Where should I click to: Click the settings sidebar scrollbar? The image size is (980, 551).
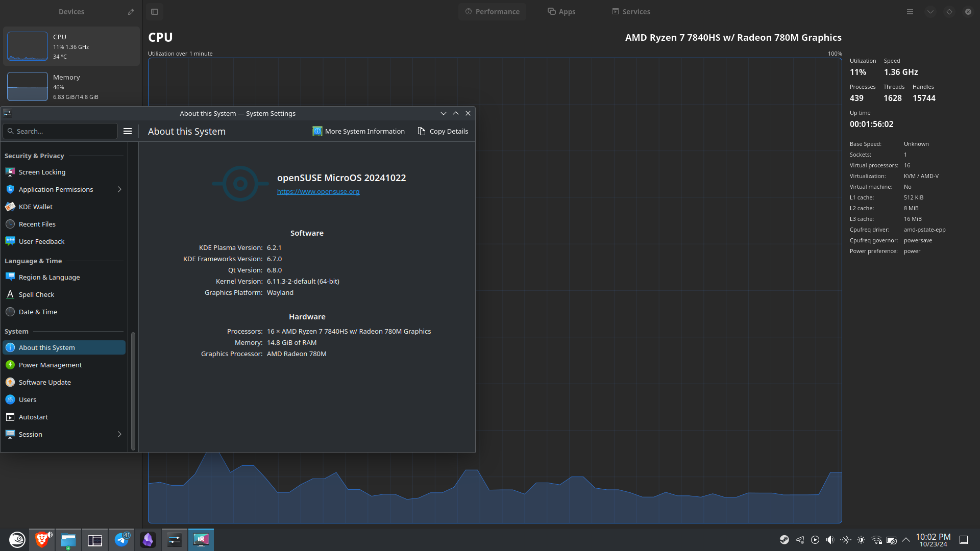[x=133, y=390]
